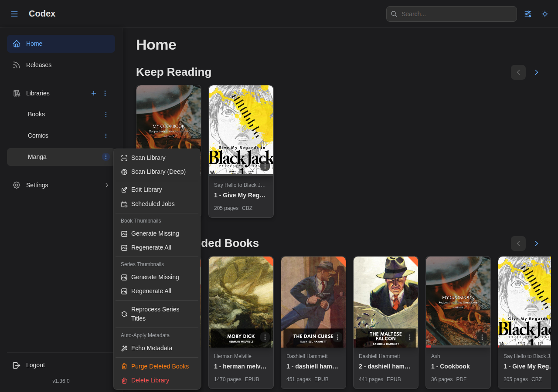Regenerate All under Series Thumbnails

point(157,291)
